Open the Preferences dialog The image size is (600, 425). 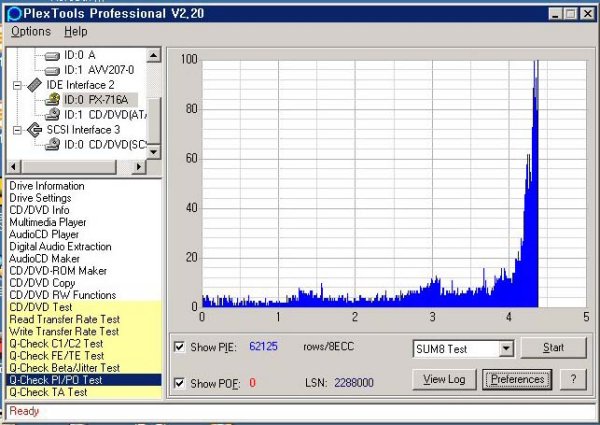[x=517, y=379]
